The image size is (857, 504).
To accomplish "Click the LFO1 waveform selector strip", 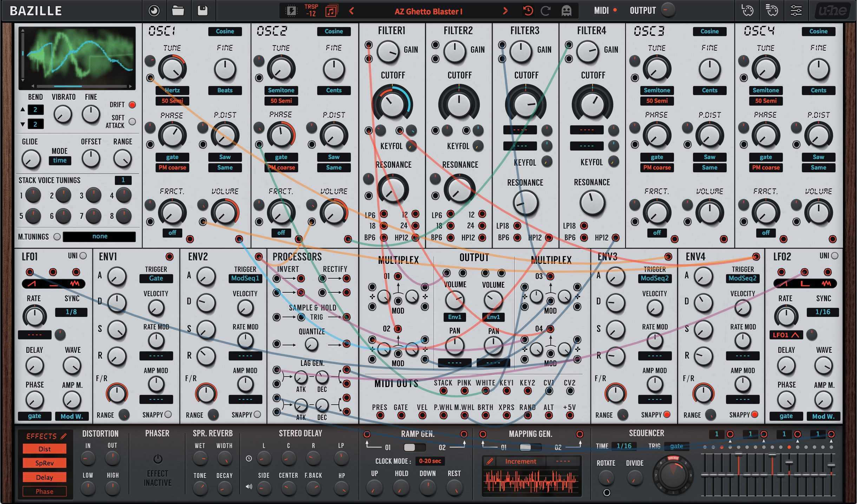I will tap(53, 284).
